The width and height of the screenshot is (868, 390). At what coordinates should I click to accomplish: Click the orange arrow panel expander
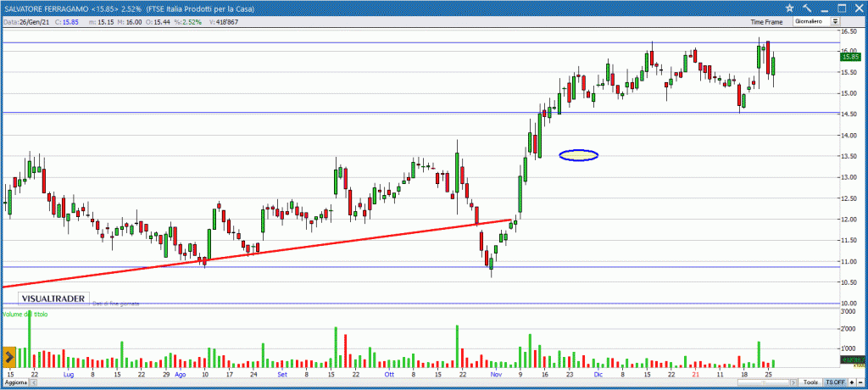tap(8, 357)
